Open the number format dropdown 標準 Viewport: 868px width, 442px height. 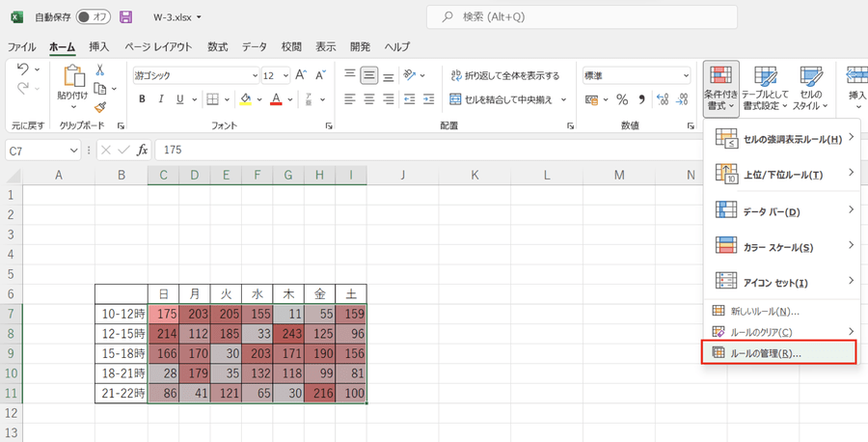[687, 75]
